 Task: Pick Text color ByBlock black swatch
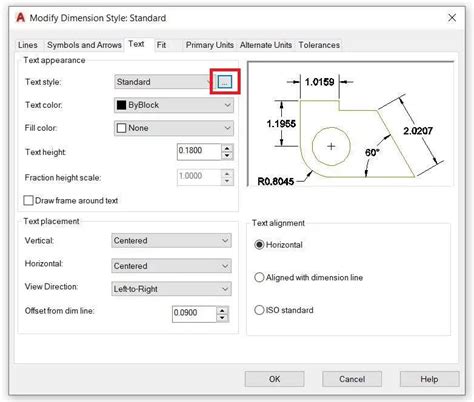click(x=121, y=105)
